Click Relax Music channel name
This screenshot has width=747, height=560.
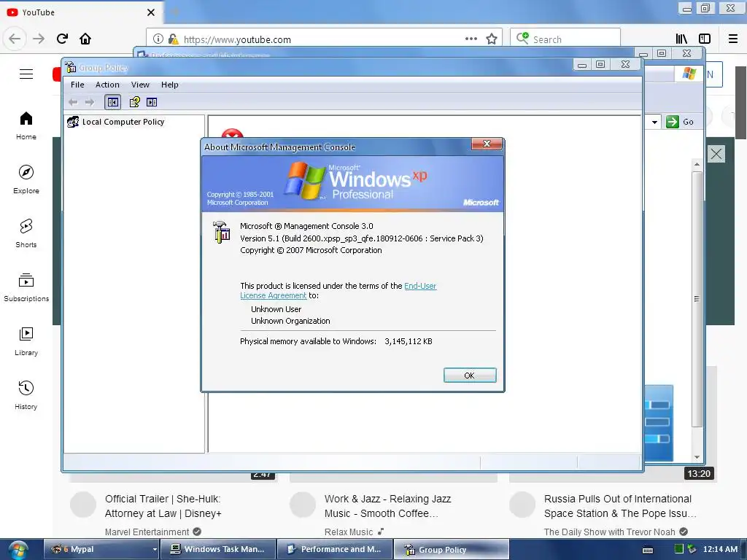pyautogui.click(x=348, y=532)
